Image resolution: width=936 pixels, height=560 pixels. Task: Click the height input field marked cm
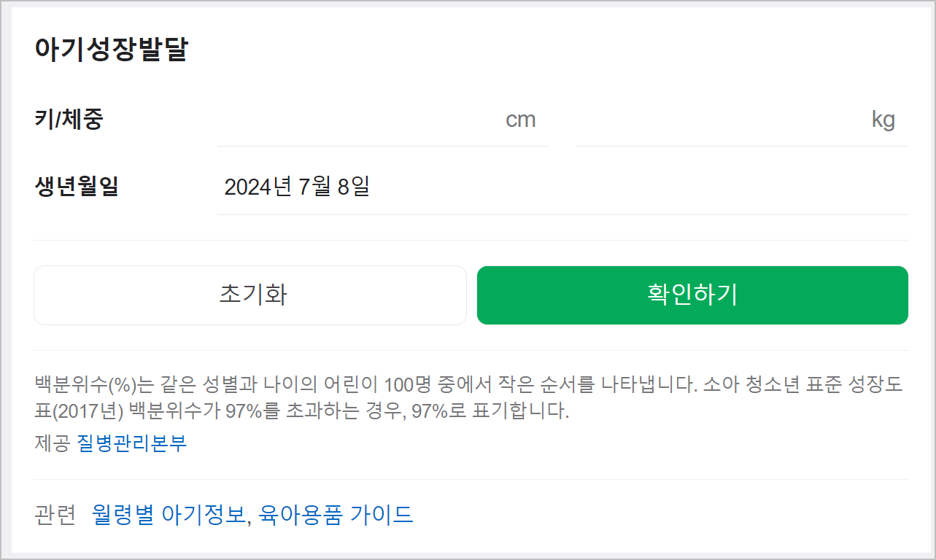pos(383,120)
